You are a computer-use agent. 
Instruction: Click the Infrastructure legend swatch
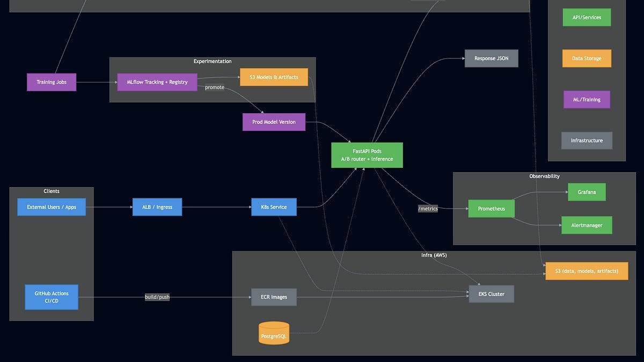(587, 141)
